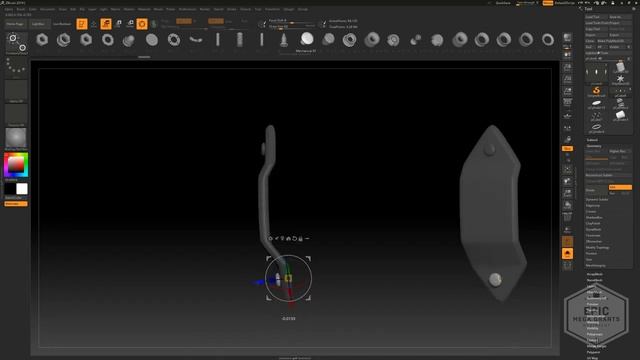Click the Load Tool button

tap(596, 17)
